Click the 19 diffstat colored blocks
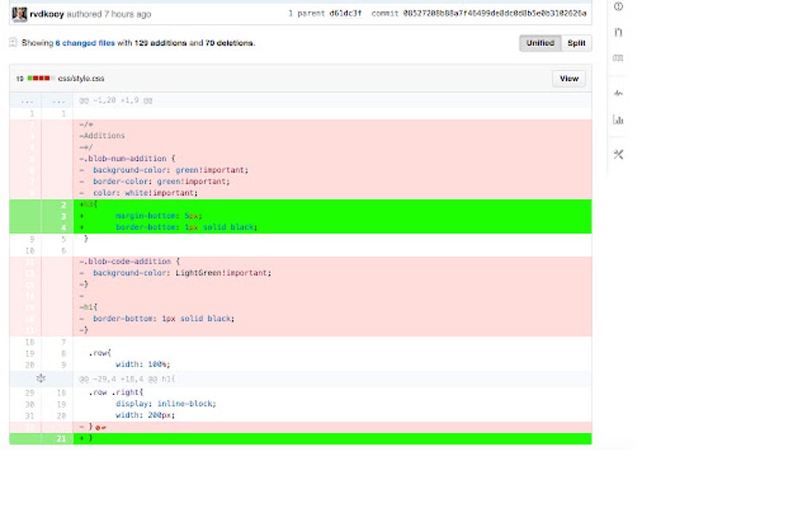812x508 pixels. click(x=41, y=78)
